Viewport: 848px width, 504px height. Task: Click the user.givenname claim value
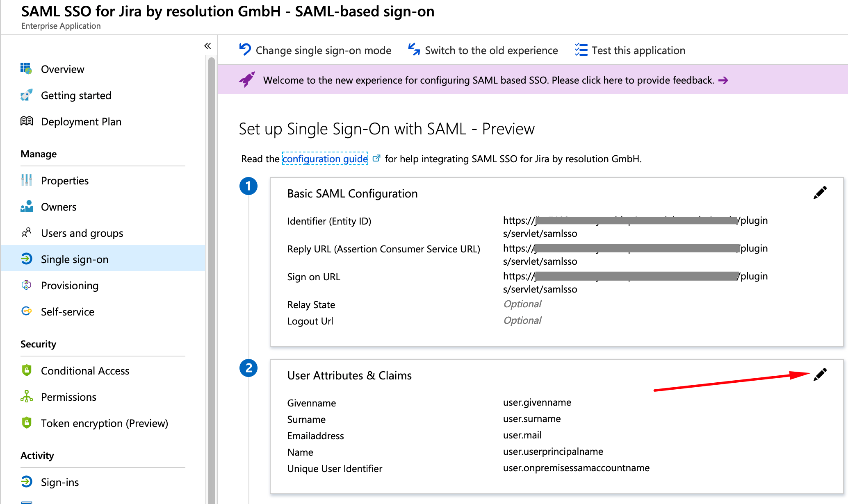click(x=537, y=402)
